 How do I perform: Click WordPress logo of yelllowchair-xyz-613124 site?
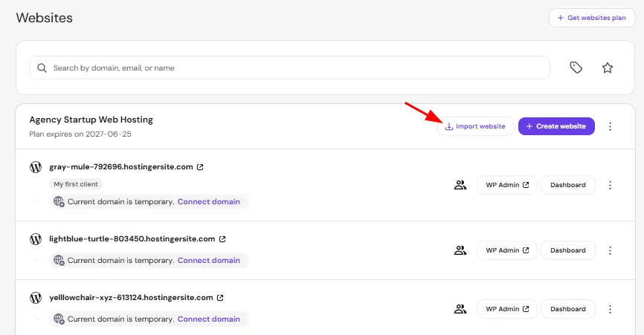(x=36, y=298)
